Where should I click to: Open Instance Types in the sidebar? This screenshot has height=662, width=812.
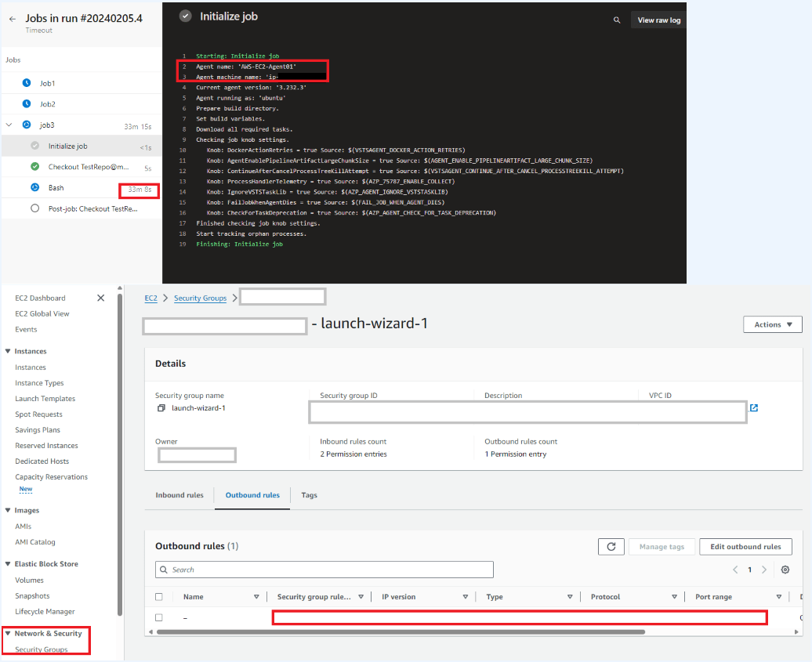pyautogui.click(x=39, y=383)
